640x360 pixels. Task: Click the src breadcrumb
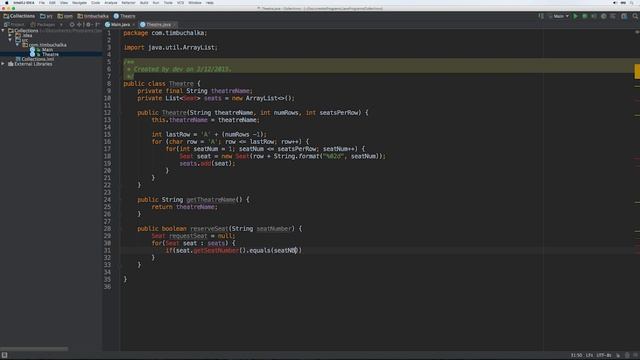coord(46,16)
